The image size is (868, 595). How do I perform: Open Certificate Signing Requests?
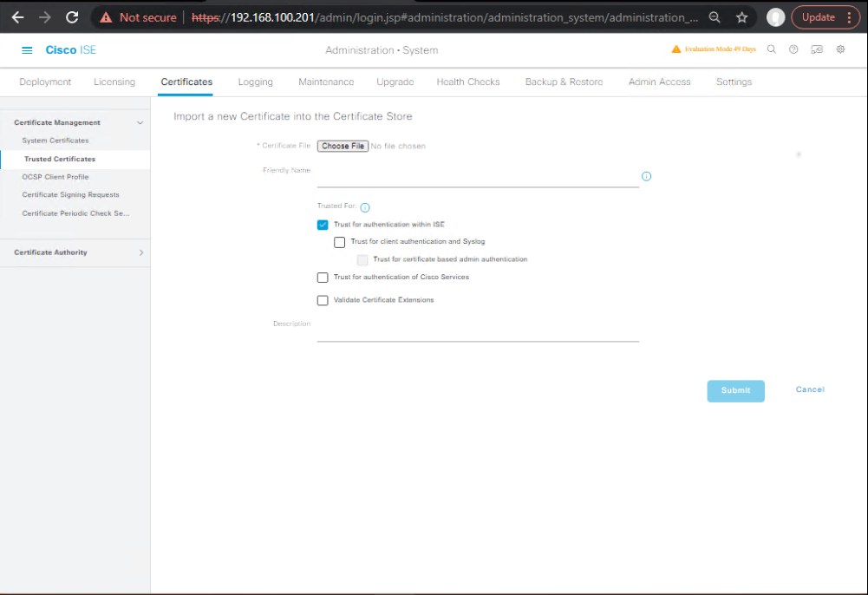(71, 195)
